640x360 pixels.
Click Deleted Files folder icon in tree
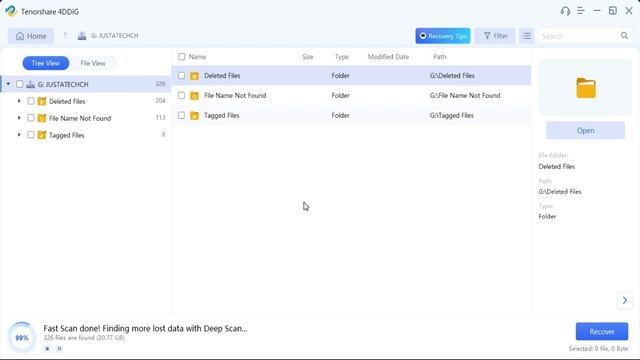pos(42,101)
